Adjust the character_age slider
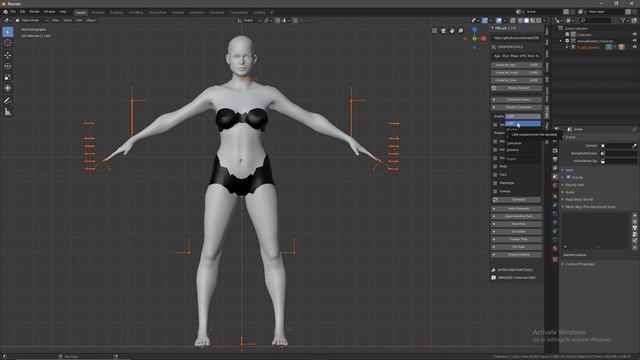 pyautogui.click(x=516, y=65)
